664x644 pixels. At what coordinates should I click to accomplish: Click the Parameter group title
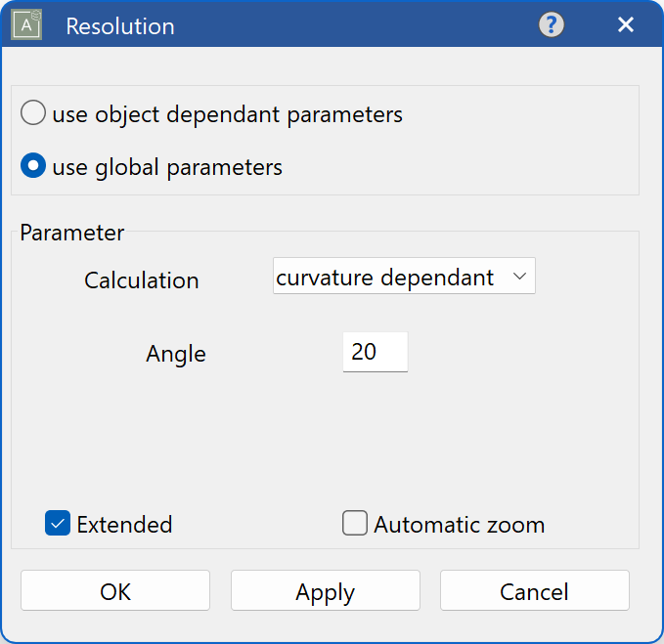click(x=72, y=233)
